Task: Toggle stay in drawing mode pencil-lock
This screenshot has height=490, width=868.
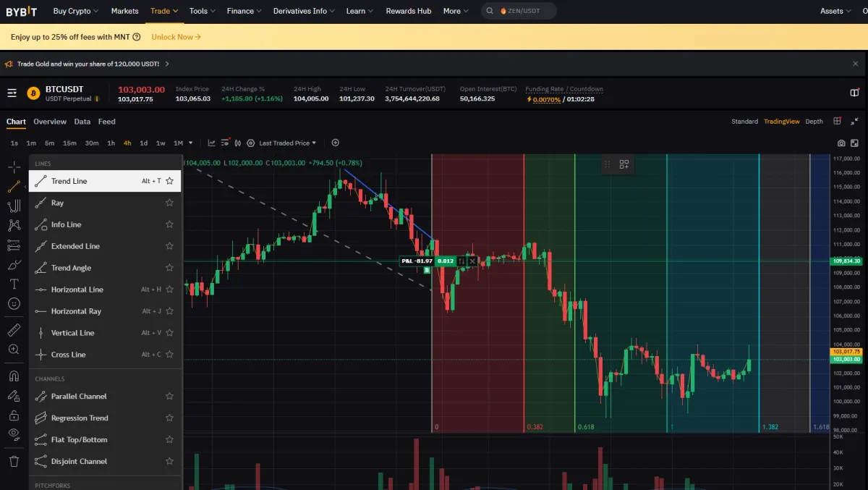Action: (x=14, y=395)
